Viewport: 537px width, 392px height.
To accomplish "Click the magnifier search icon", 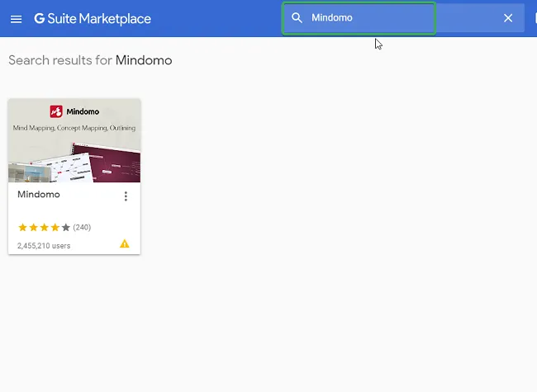I will click(x=297, y=18).
